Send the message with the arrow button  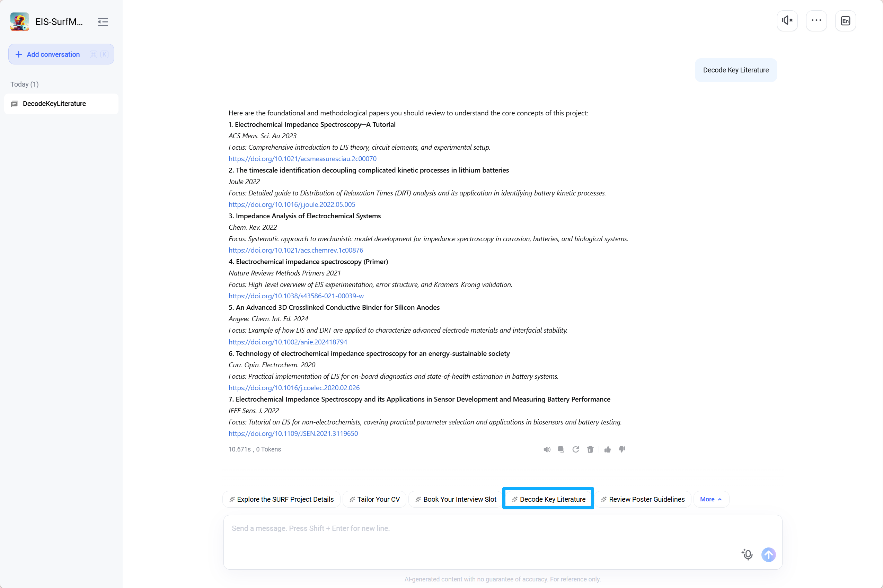click(x=768, y=555)
